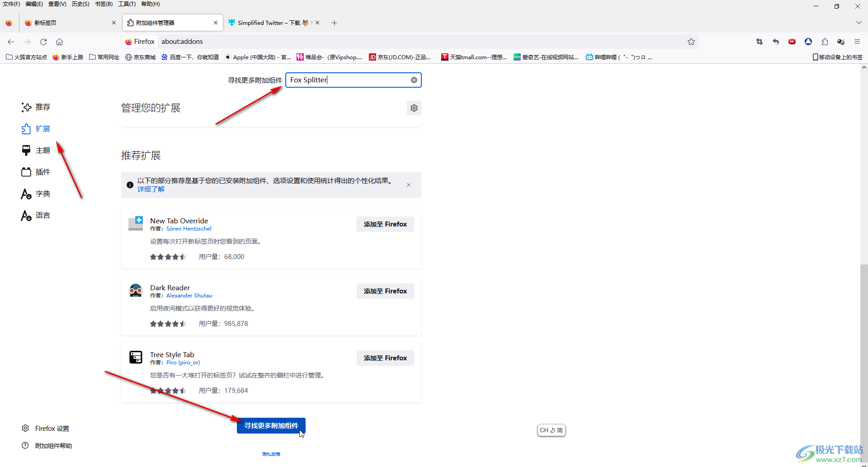Open author Sören Hentzschel's link
This screenshot has width=868, height=467.
coord(189,229)
